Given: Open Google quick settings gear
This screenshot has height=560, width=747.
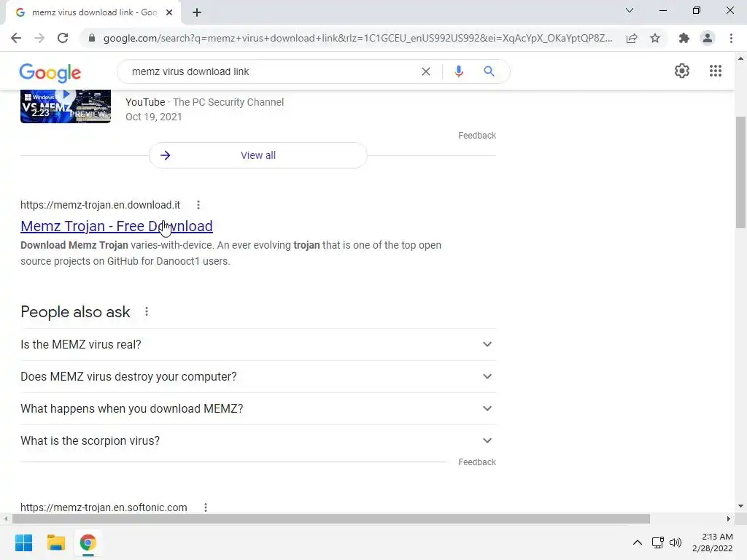Looking at the screenshot, I should click(x=682, y=71).
